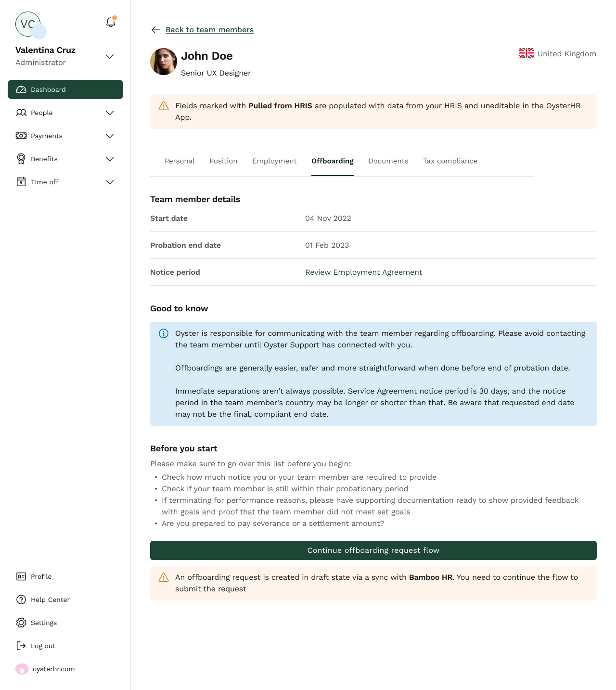Click the Administrator role label

click(x=41, y=63)
